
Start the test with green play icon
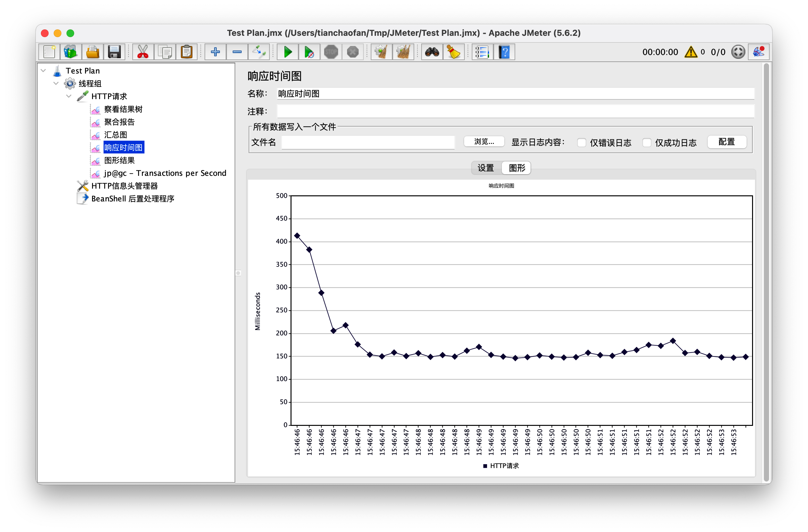(288, 52)
